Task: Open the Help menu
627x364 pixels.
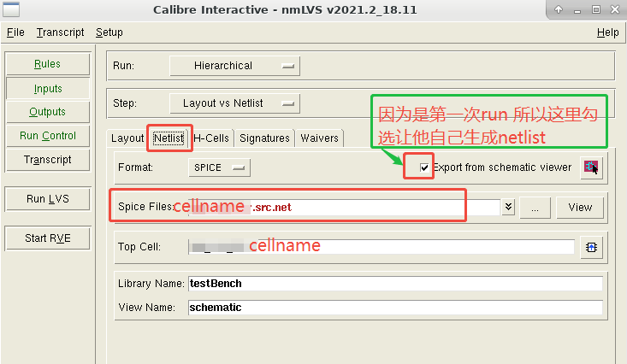Action: pyautogui.click(x=607, y=32)
